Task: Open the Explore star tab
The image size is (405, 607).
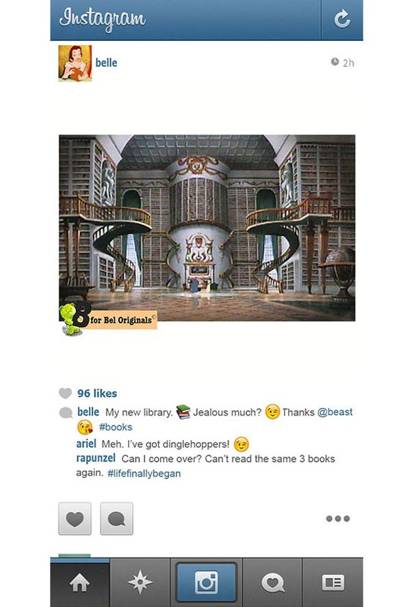Action: (140, 582)
